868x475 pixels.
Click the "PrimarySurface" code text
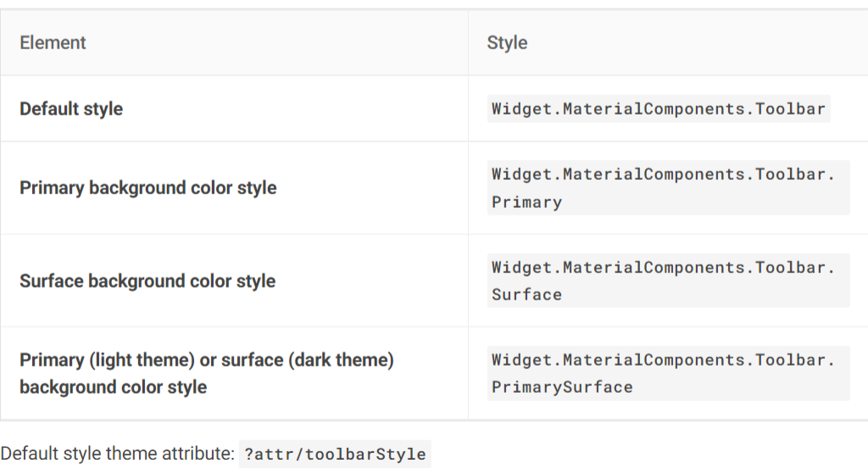pos(562,387)
